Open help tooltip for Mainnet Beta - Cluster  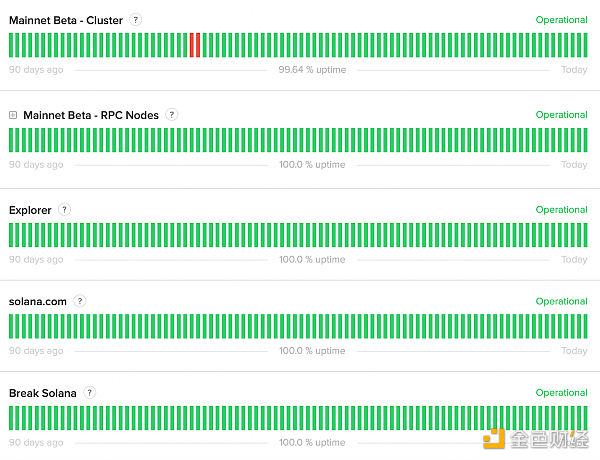coord(135,20)
